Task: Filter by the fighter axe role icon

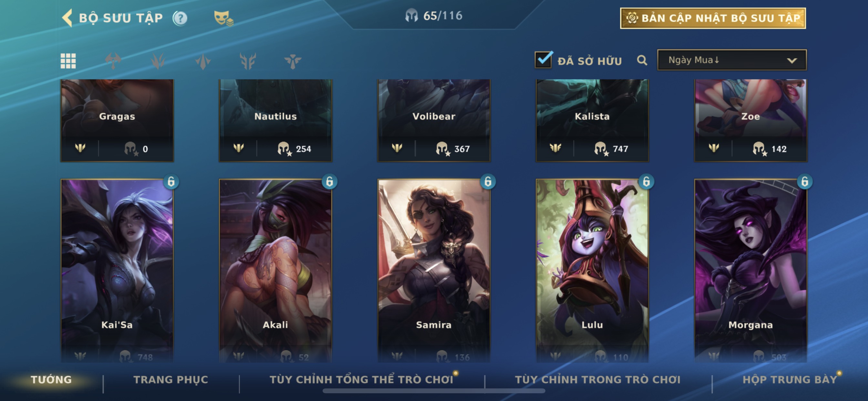Action: click(113, 61)
